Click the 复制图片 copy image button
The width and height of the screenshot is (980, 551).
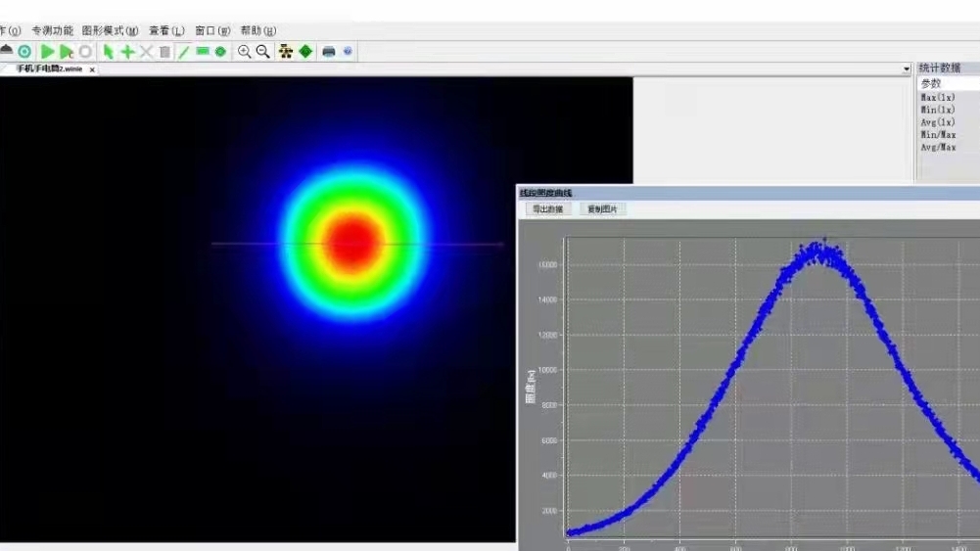pyautogui.click(x=602, y=209)
